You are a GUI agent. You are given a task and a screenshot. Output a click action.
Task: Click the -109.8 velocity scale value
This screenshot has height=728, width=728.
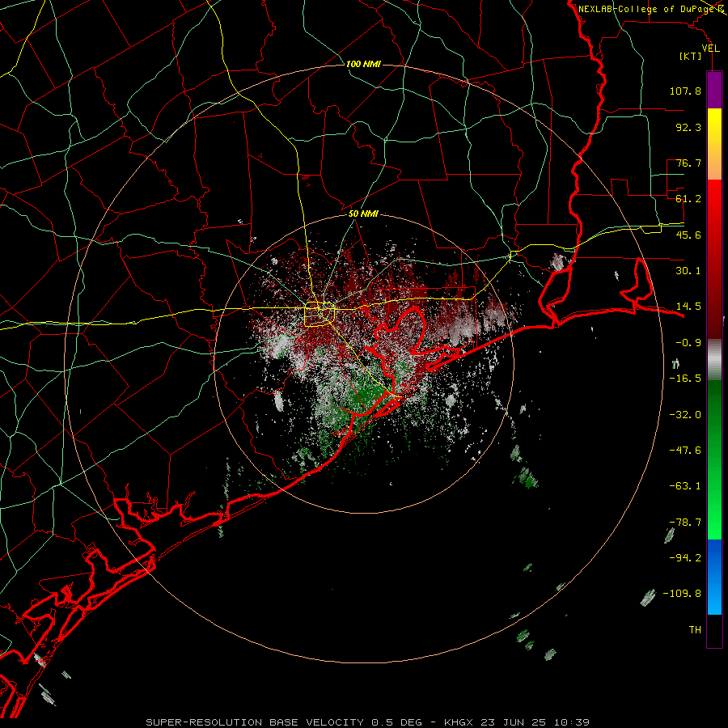[682, 594]
